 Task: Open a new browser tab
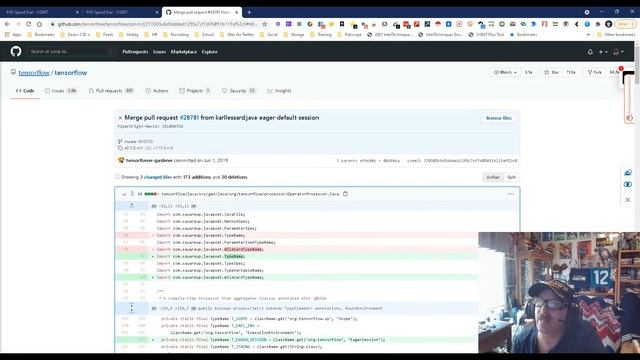[x=249, y=12]
